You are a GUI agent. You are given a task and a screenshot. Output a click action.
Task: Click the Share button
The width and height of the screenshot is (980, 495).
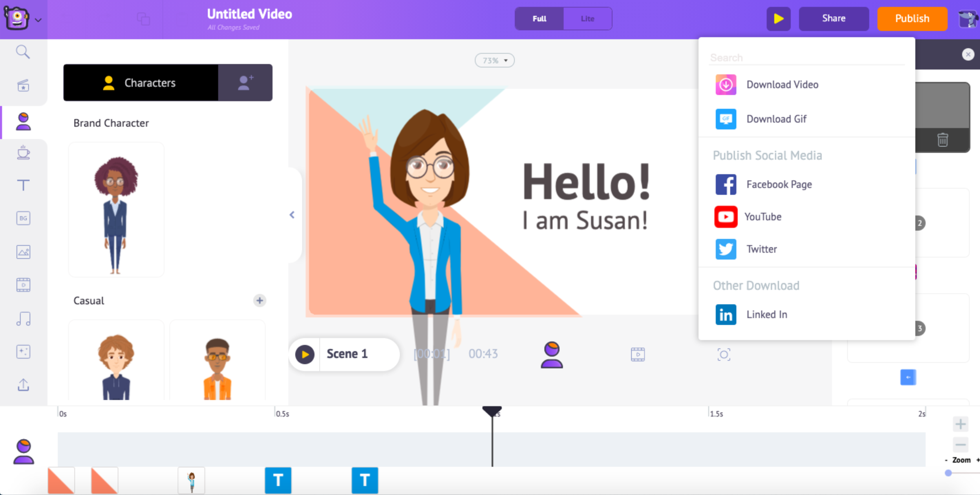click(x=833, y=19)
